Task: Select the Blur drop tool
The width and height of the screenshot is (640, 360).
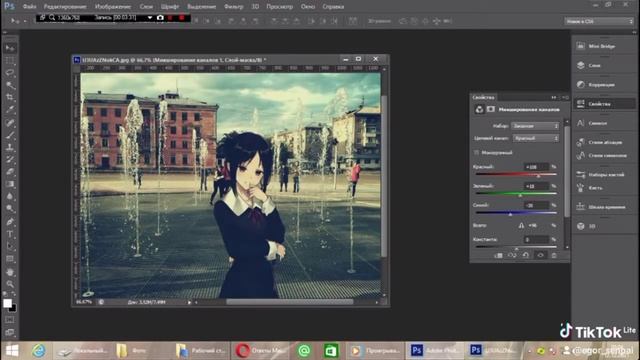Action: [10, 196]
